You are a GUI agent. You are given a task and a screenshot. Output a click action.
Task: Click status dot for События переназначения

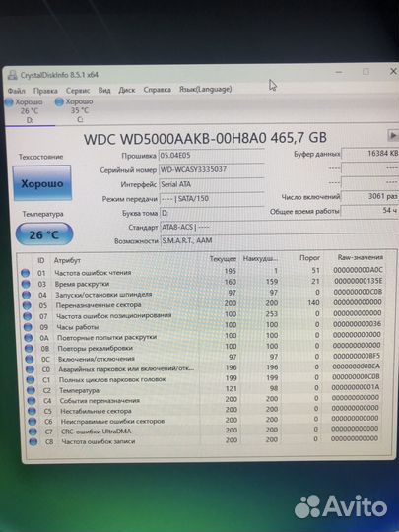(32, 401)
